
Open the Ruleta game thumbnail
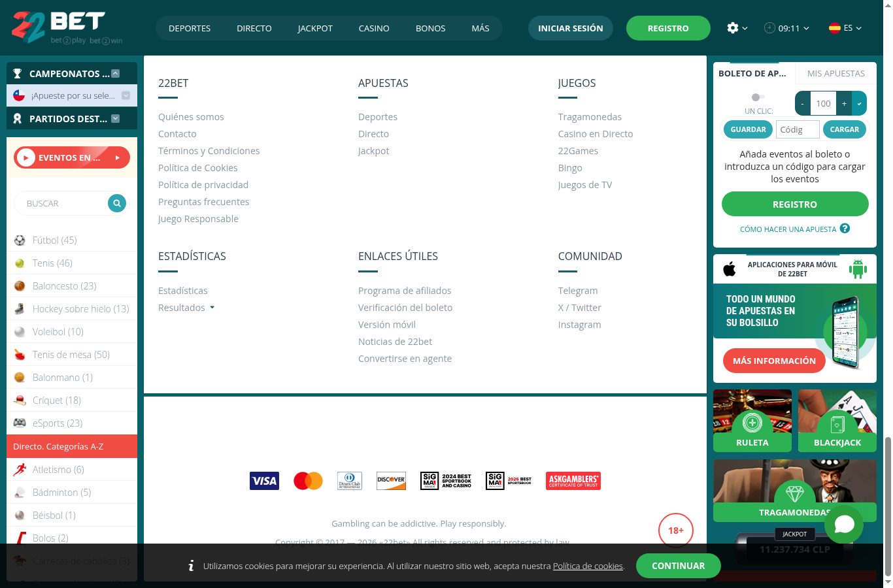tap(752, 421)
